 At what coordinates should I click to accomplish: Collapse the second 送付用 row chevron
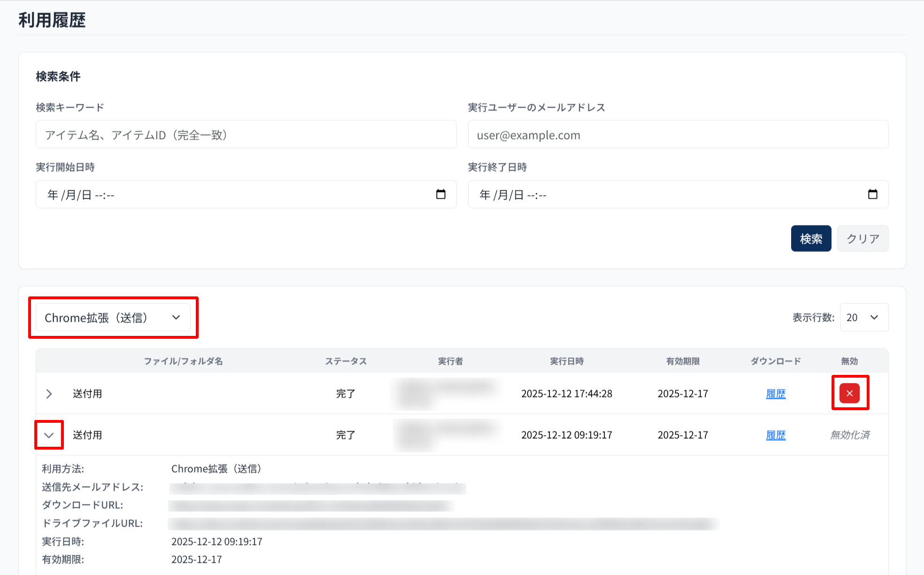pyautogui.click(x=49, y=435)
